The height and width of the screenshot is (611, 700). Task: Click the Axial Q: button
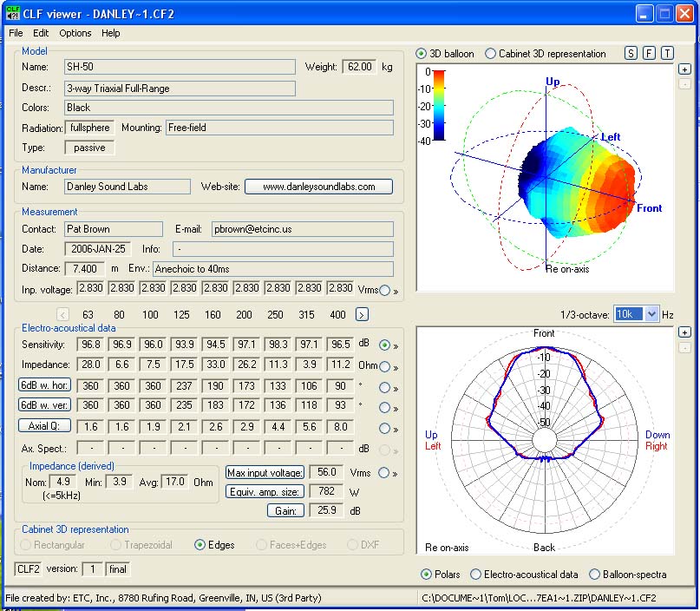click(44, 425)
